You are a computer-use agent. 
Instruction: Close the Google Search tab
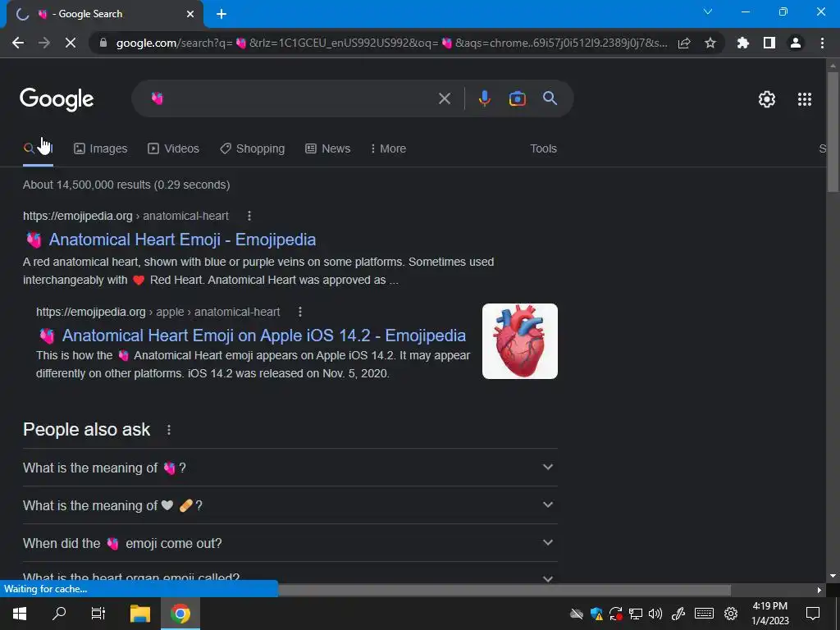[190, 14]
